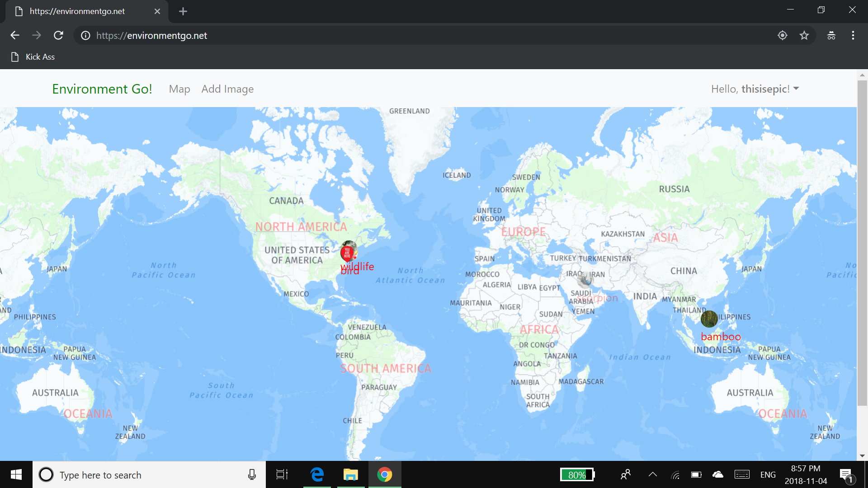View site information icon beside URL
The height and width of the screenshot is (488, 868).
pyautogui.click(x=85, y=35)
